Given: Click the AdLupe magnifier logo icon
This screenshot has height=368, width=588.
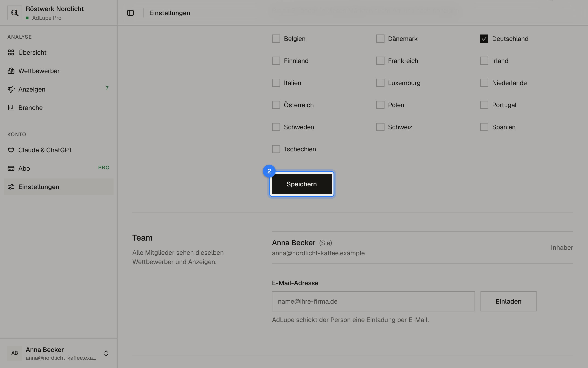Looking at the screenshot, I should click(x=14, y=13).
